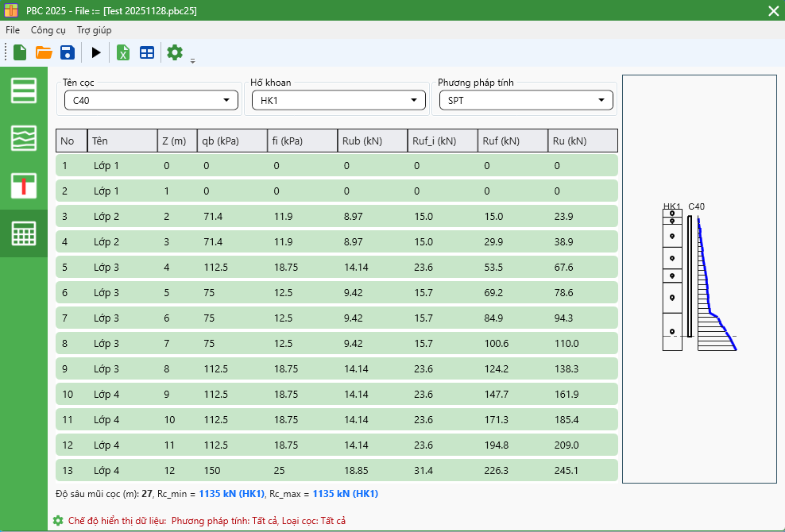This screenshot has height=532, width=785.
Task: Save project with blue floppy disk icon
Action: 68,52
